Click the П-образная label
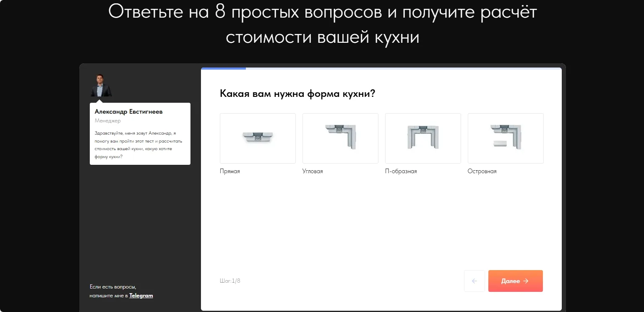The width and height of the screenshot is (644, 312). [401, 172]
